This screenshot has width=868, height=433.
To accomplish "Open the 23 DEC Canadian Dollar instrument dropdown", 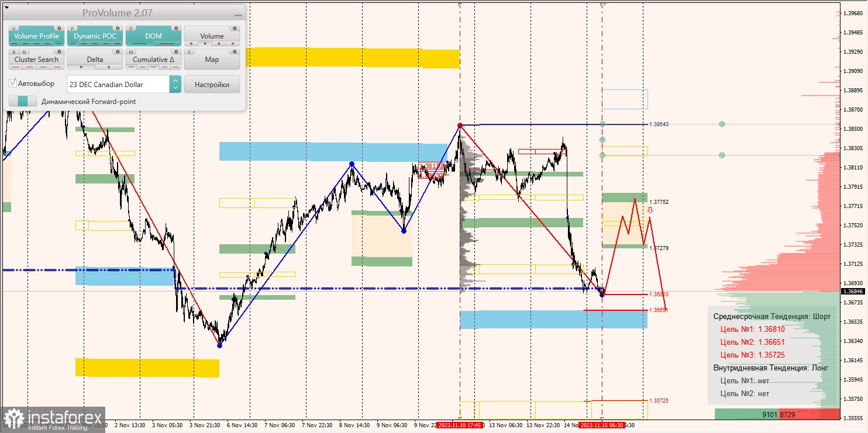I will (x=124, y=84).
